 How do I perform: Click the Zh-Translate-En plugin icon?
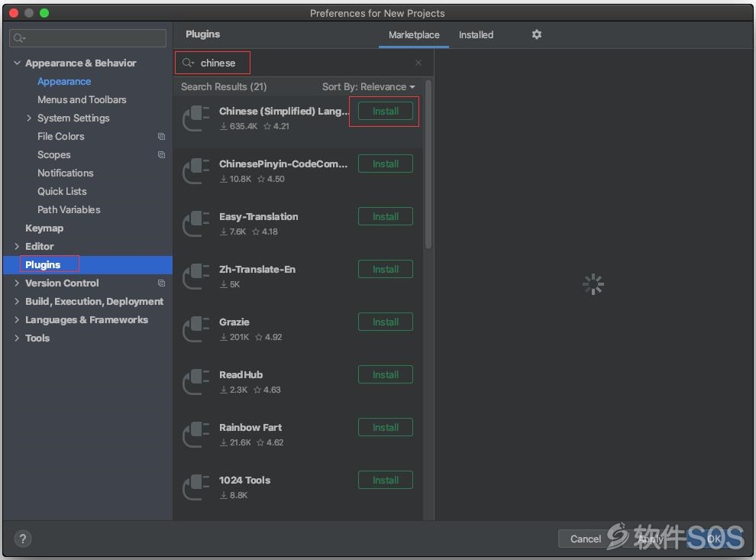coord(196,276)
